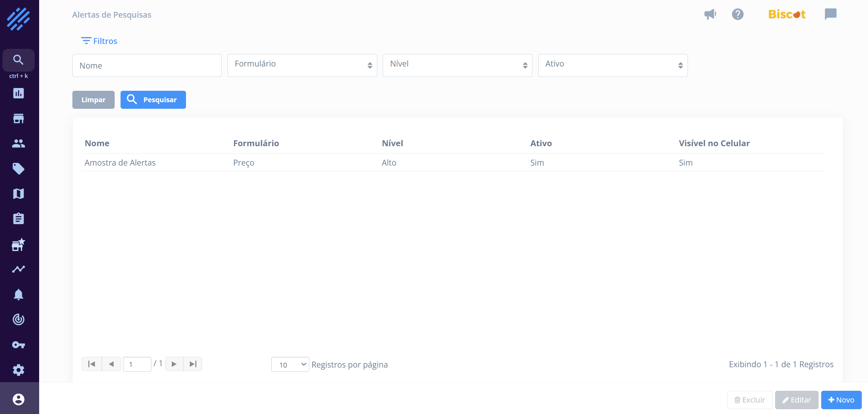Open the help question mark icon
Image resolution: width=868 pixels, height=414 pixels.
pos(737,14)
